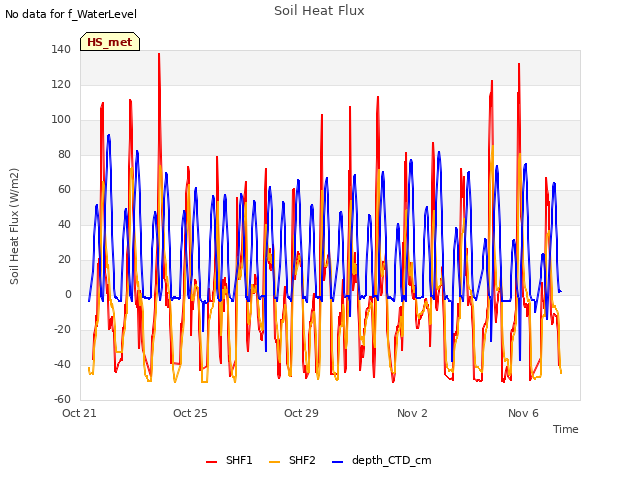This screenshot has height=480, width=640.
Task: Click the 140 y-axis tick label
Action: pyautogui.click(x=61, y=49)
